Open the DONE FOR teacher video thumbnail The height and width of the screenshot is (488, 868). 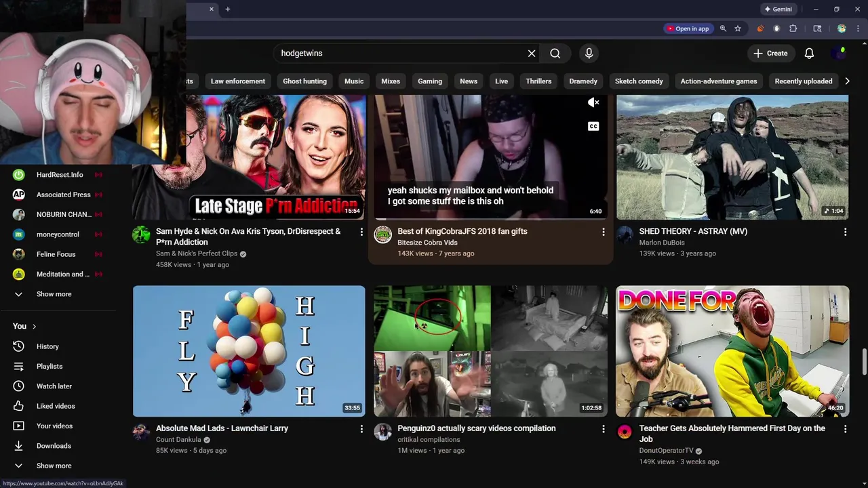click(x=732, y=351)
